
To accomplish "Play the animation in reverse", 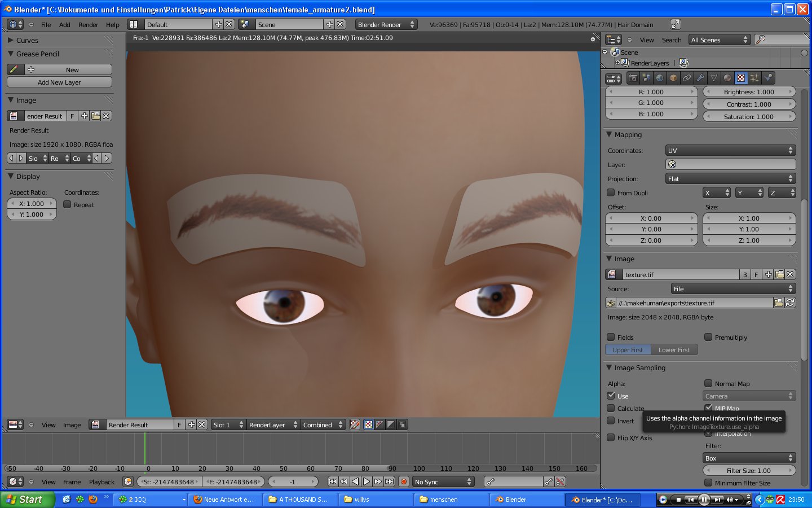I will click(355, 481).
